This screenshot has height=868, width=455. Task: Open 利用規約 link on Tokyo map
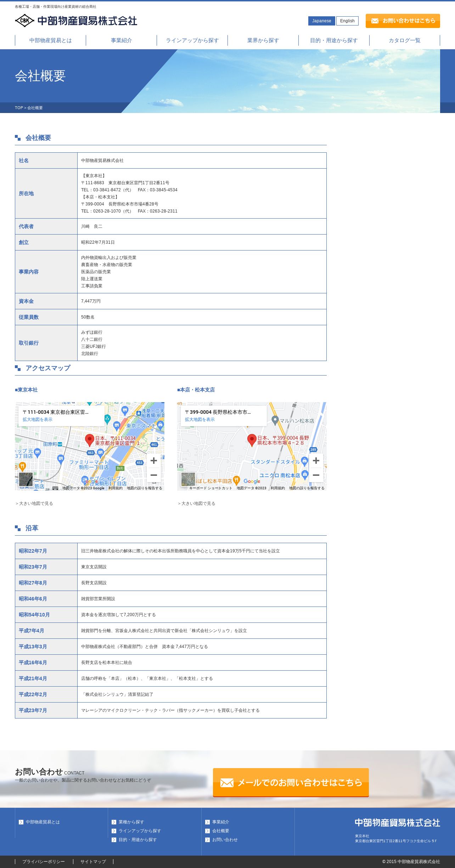[x=116, y=488]
